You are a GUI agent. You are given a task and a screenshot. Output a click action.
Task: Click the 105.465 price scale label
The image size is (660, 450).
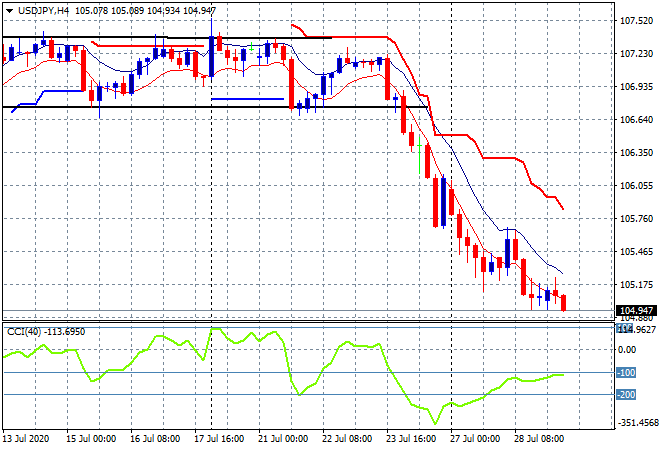636,252
